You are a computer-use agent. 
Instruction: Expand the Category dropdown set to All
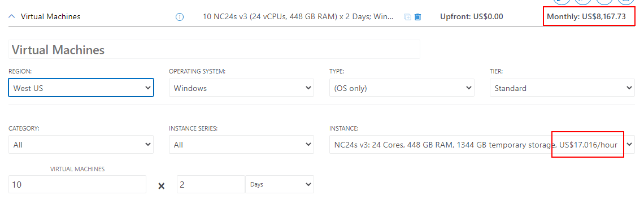[x=81, y=145]
